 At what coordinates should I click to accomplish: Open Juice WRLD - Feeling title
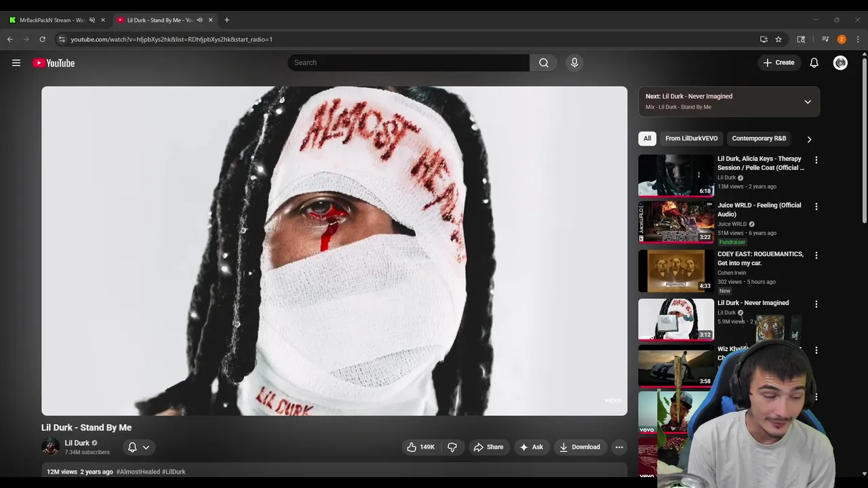(759, 209)
